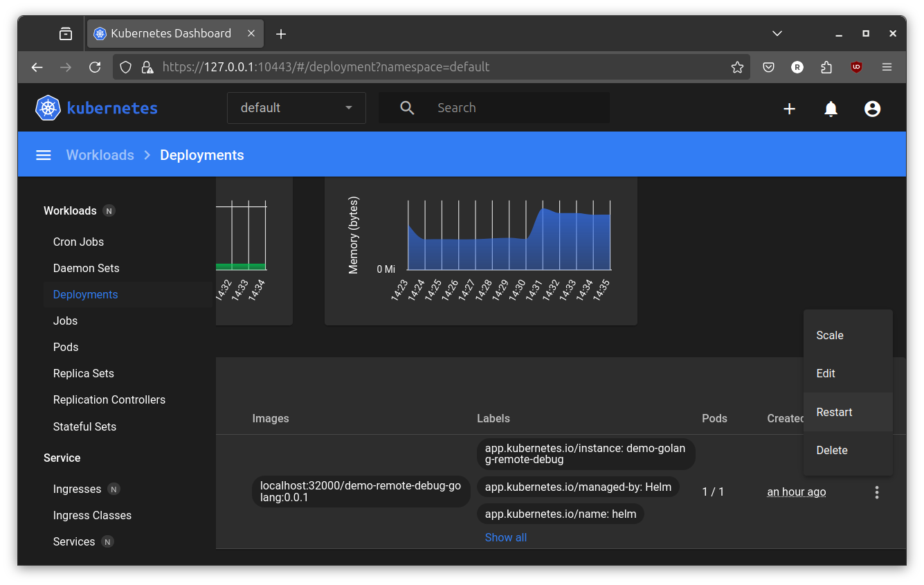Open the default namespace dropdown
This screenshot has height=585, width=924.
click(296, 108)
